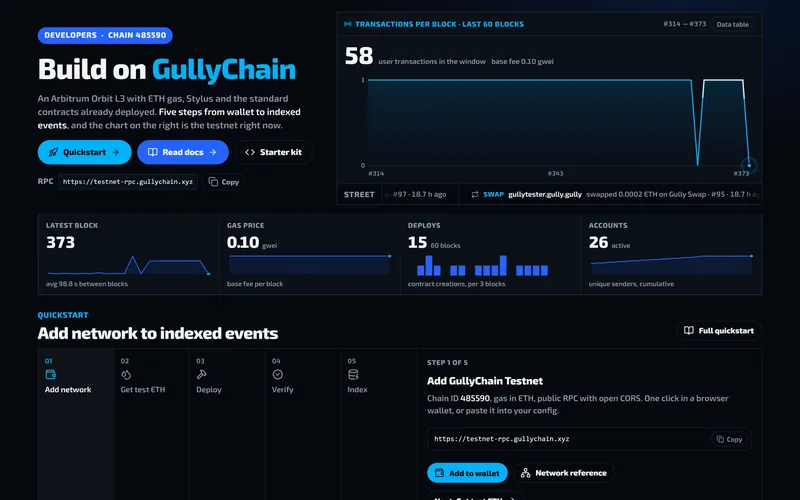Click the avg 98.8 s between blocks text
This screenshot has height=500, width=800.
tap(87, 284)
